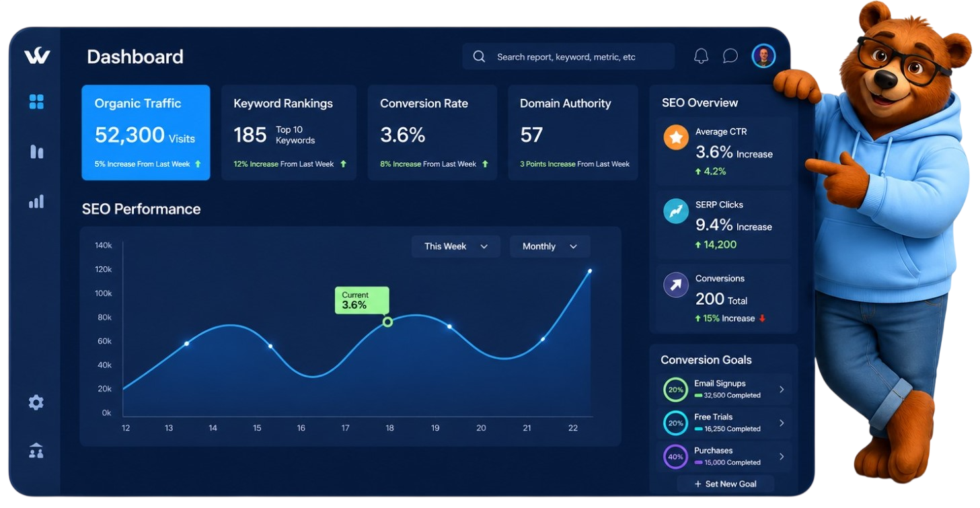
Task: Click "3 Points Increase From Last Week"
Action: click(x=574, y=164)
